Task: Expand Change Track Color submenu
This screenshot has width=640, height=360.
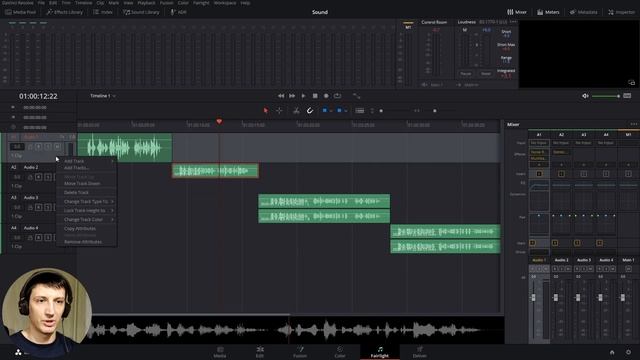Action: click(87, 220)
